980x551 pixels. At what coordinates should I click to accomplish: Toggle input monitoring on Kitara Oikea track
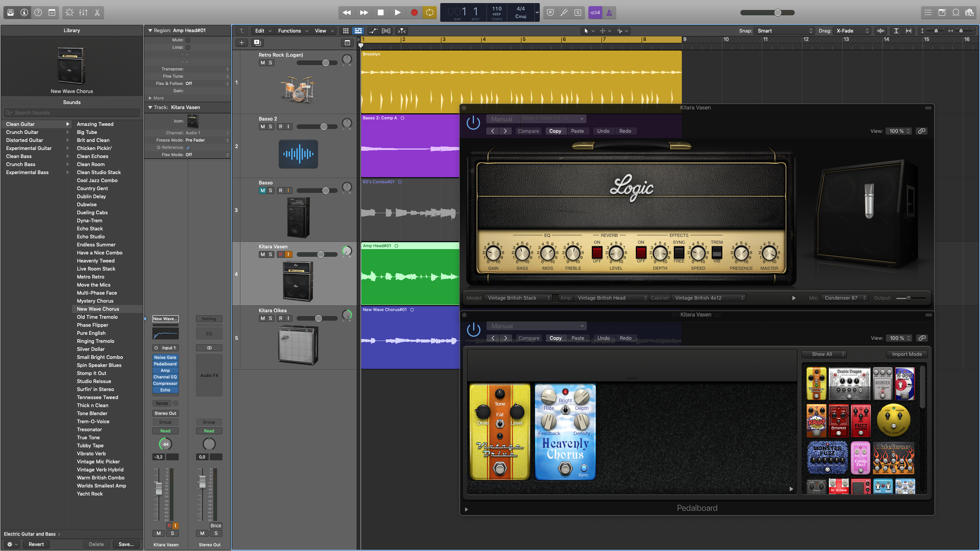coord(288,318)
